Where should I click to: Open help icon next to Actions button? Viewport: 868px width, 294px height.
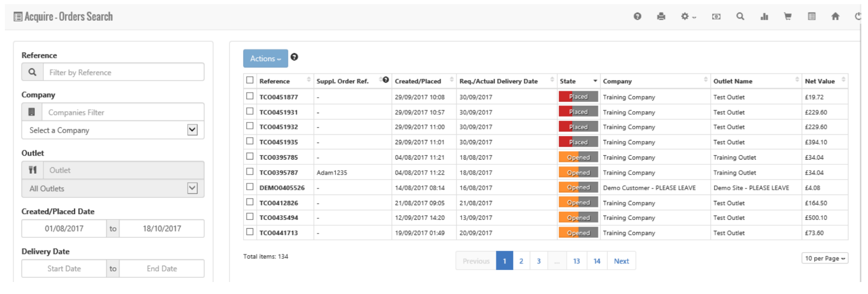tap(294, 57)
